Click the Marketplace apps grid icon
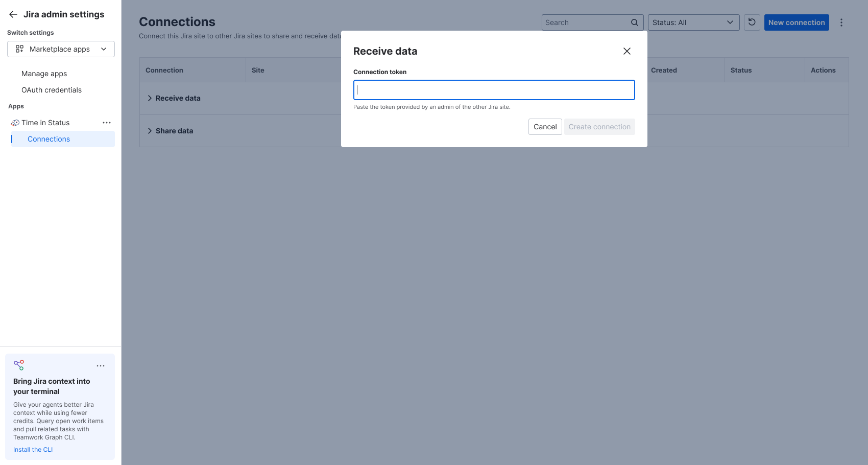Screen dimensions: 868x465 click(19, 49)
